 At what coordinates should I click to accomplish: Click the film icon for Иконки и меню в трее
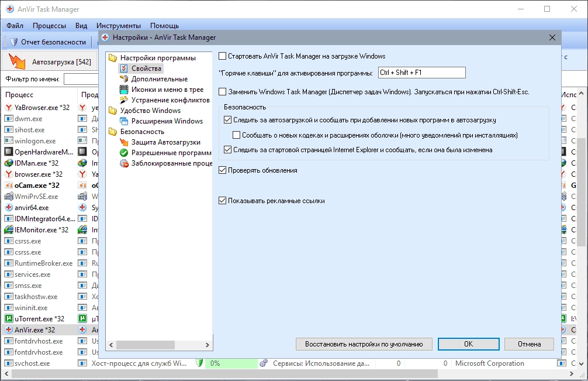pos(124,90)
